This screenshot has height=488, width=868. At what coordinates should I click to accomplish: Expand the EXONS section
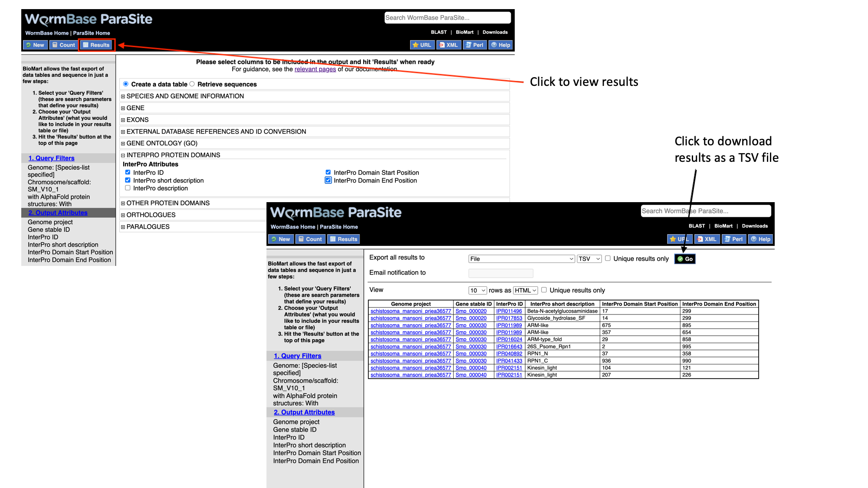point(123,120)
